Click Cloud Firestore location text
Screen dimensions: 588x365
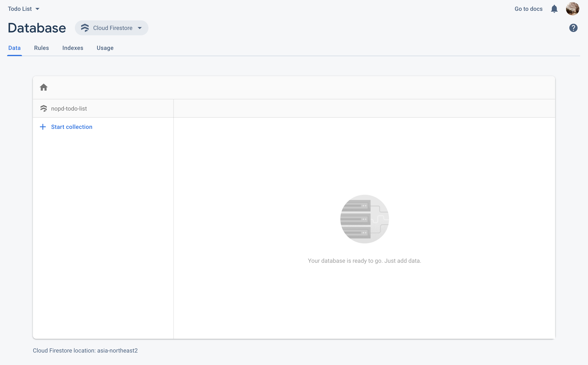point(85,350)
